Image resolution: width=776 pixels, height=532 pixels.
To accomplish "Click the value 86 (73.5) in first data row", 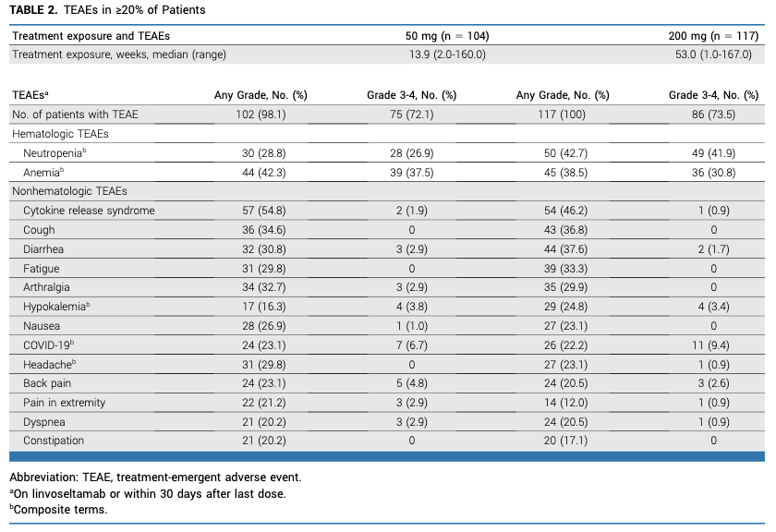I will [x=713, y=115].
